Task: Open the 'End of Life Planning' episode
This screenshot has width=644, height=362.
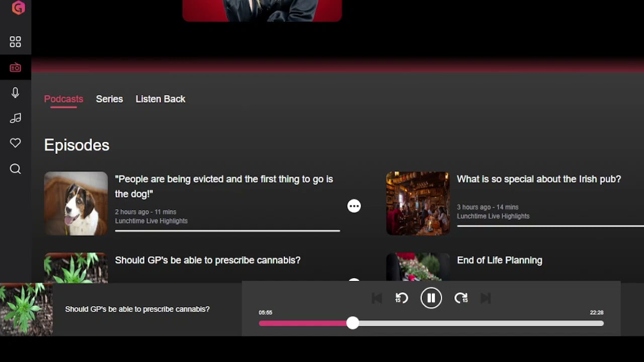Action: pos(500,260)
